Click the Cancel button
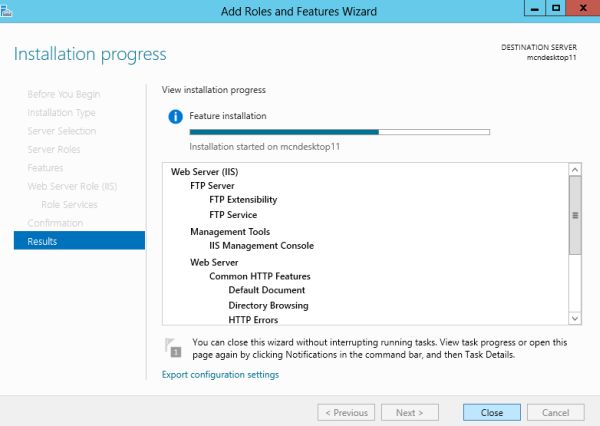This screenshot has height=426, width=600. pos(556,413)
